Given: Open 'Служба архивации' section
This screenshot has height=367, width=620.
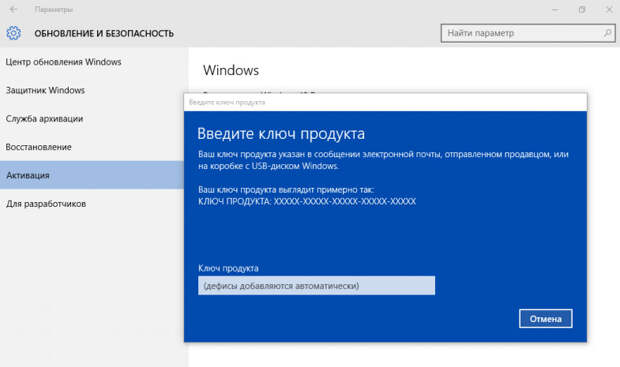Looking at the screenshot, I should pyautogui.click(x=93, y=119).
